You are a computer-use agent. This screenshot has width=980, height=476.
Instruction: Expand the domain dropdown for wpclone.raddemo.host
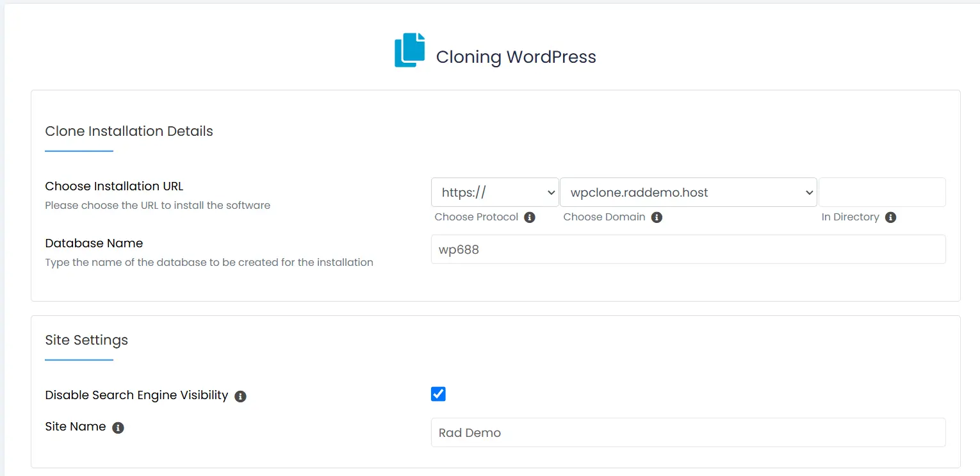point(688,192)
